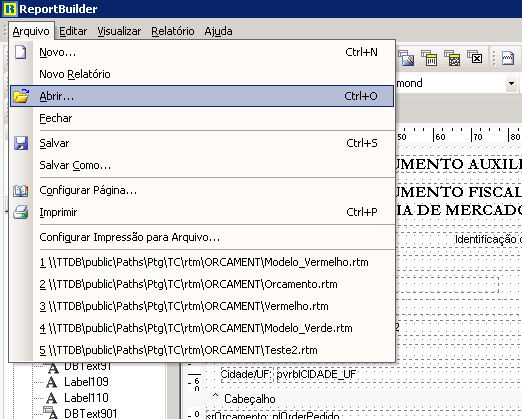Click the 'UMENTO FISCAL' heading text
The image size is (522, 419).
pos(459,192)
